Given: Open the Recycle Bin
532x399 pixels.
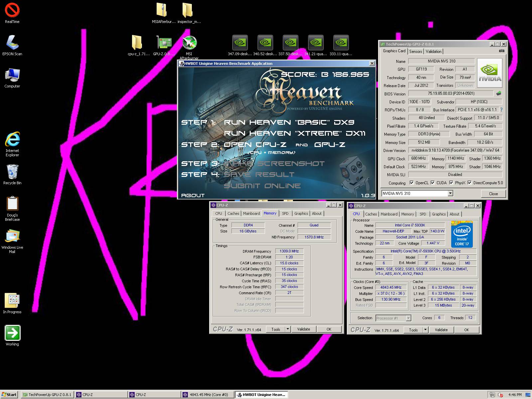Looking at the screenshot, I should pos(12,175).
